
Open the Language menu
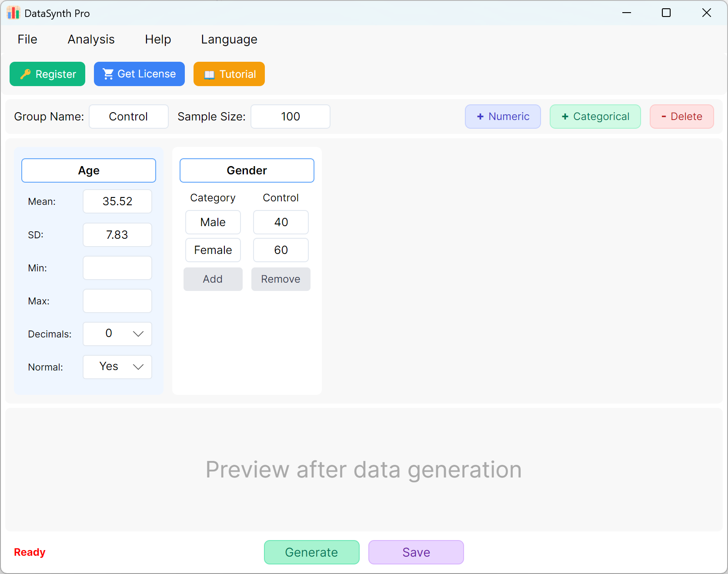229,40
